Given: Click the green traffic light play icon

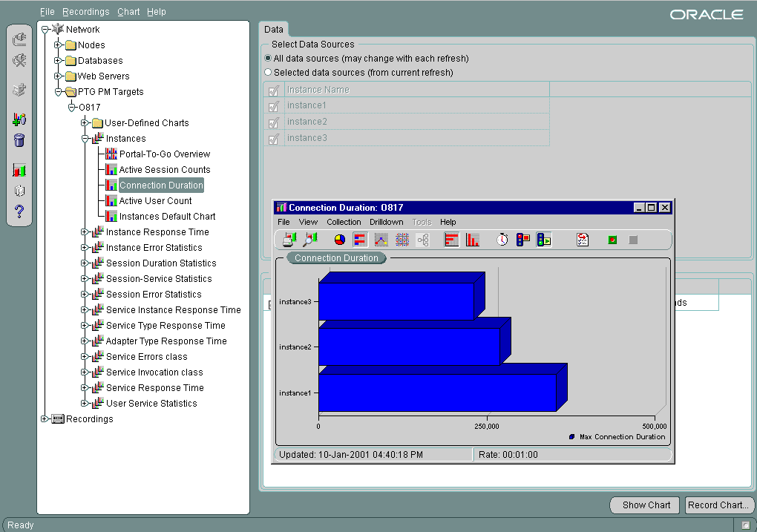Looking at the screenshot, I should (543, 240).
